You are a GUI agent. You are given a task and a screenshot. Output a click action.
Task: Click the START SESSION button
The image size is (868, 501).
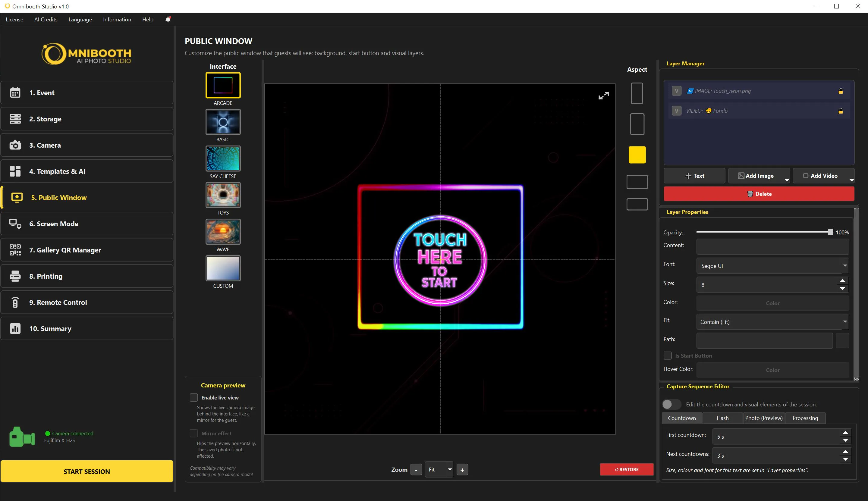click(x=87, y=471)
